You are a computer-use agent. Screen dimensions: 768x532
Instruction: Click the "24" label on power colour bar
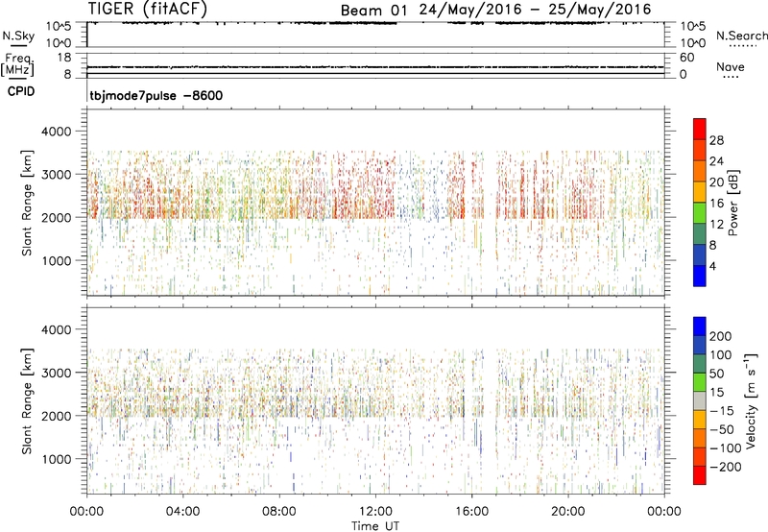[x=716, y=161]
